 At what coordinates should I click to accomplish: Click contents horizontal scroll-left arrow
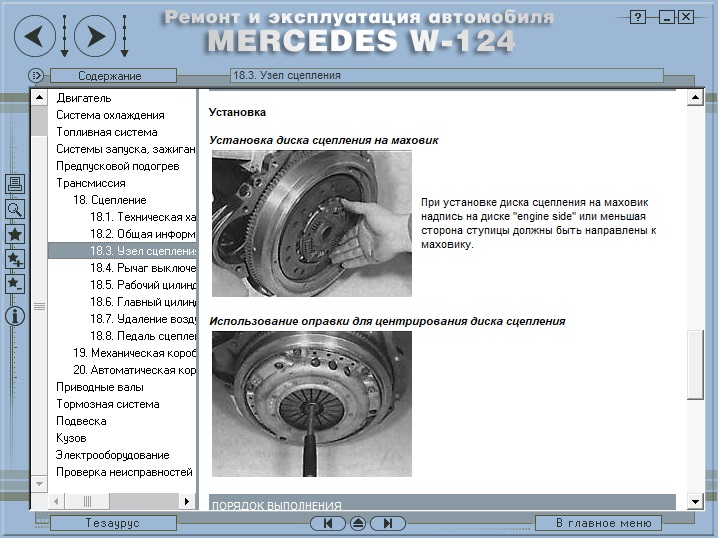(x=56, y=501)
